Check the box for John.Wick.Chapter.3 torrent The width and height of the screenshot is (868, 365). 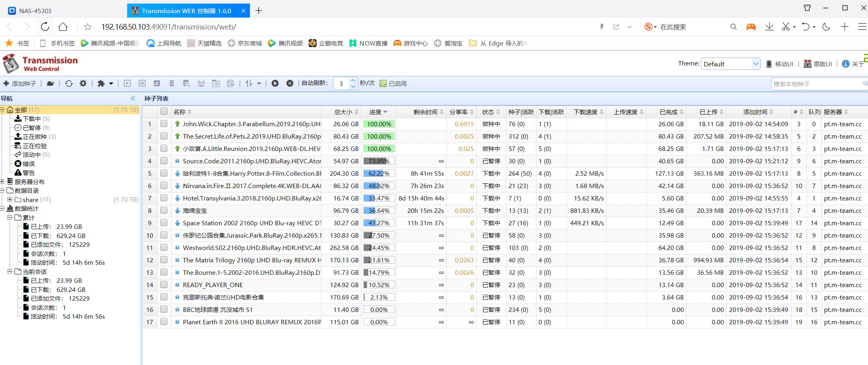click(x=164, y=124)
